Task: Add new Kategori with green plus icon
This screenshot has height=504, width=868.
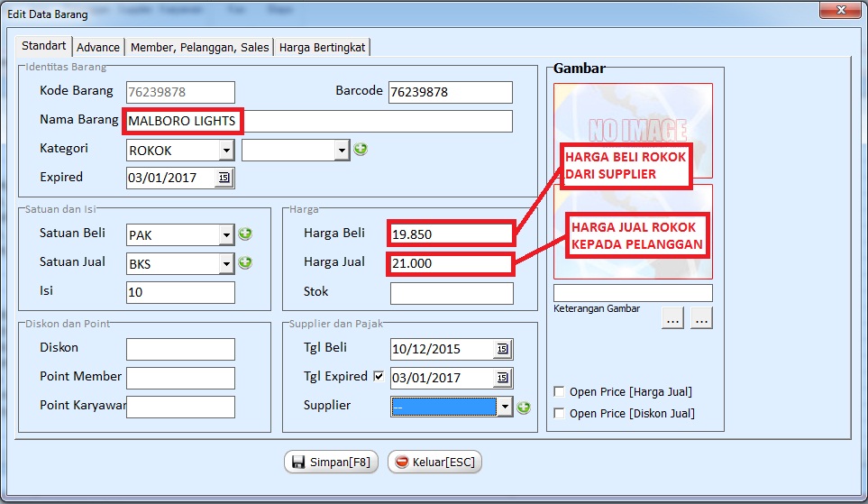Action: [x=361, y=149]
